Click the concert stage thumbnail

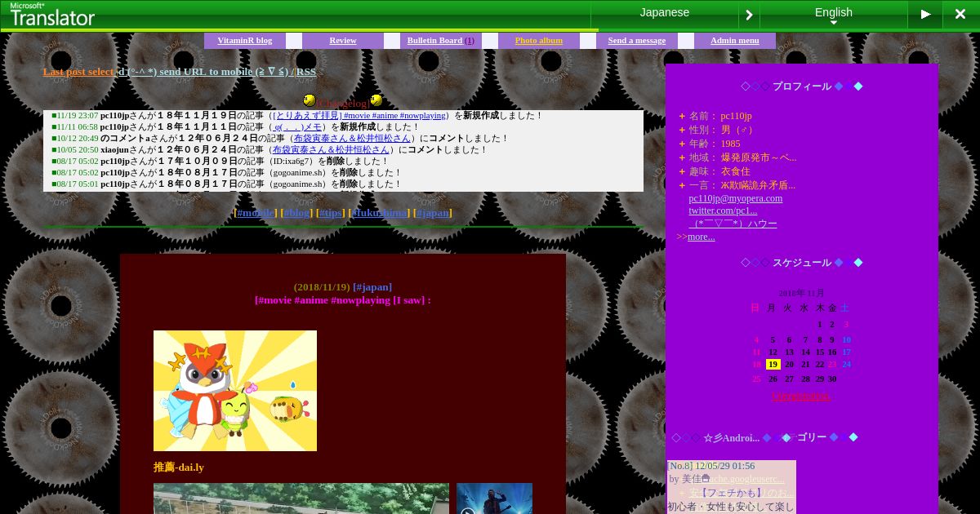[x=494, y=498]
